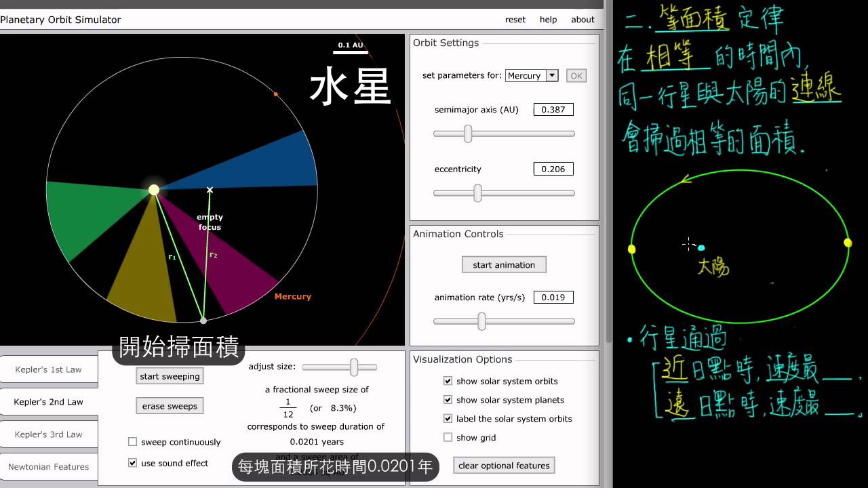
Task: Click the animation rate slider handle
Action: (x=481, y=321)
